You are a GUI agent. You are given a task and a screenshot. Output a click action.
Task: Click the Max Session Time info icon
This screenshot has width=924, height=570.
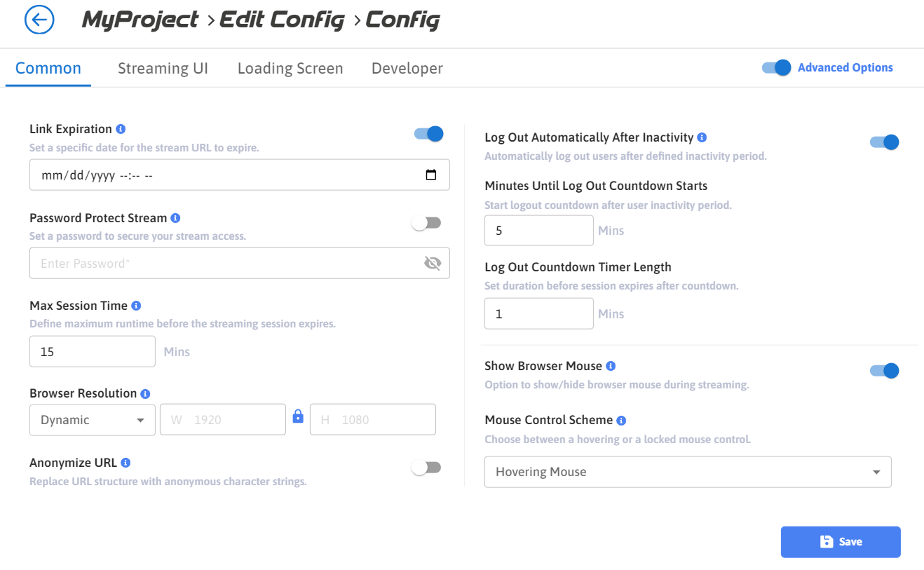136,306
